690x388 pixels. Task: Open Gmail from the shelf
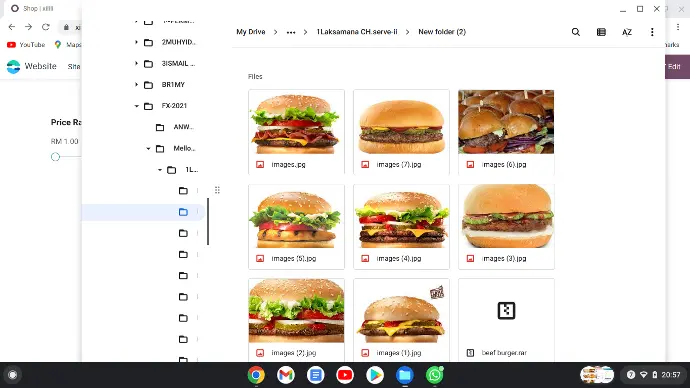[286, 375]
